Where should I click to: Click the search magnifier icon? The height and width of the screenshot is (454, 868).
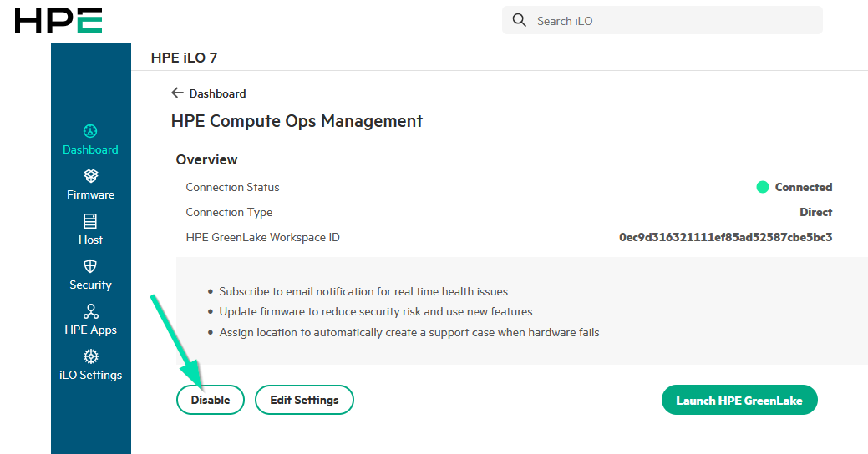coord(520,21)
